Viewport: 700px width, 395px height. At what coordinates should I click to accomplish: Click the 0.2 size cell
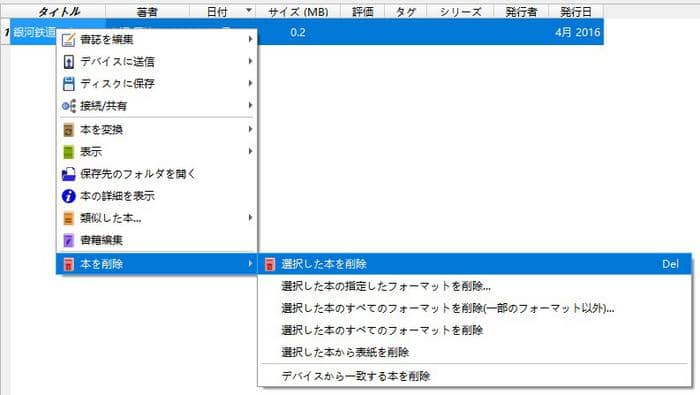tap(298, 32)
